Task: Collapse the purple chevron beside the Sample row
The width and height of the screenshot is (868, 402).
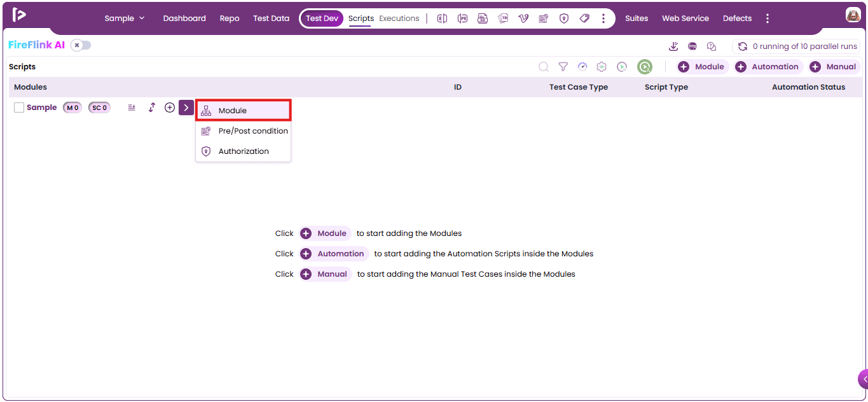Action: tap(186, 107)
